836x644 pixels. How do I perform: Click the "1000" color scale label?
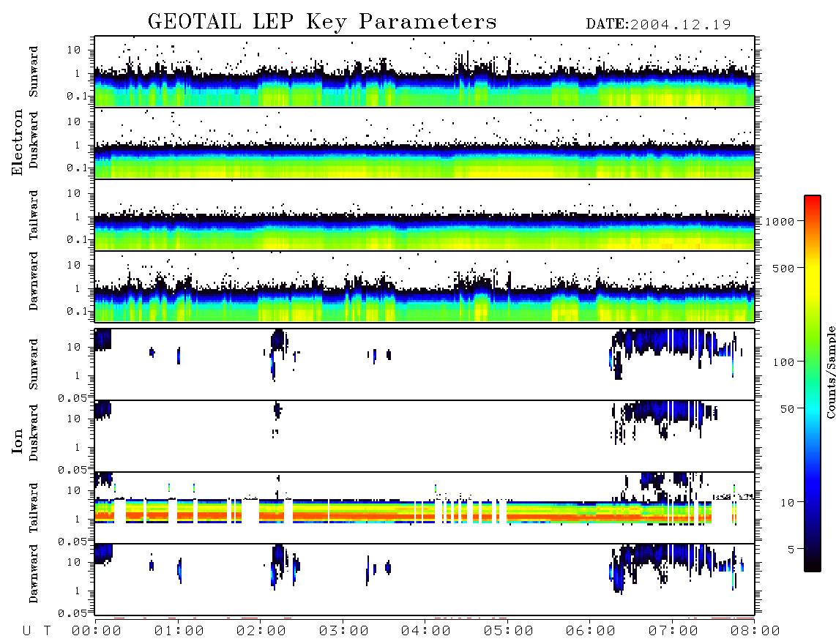tap(780, 221)
